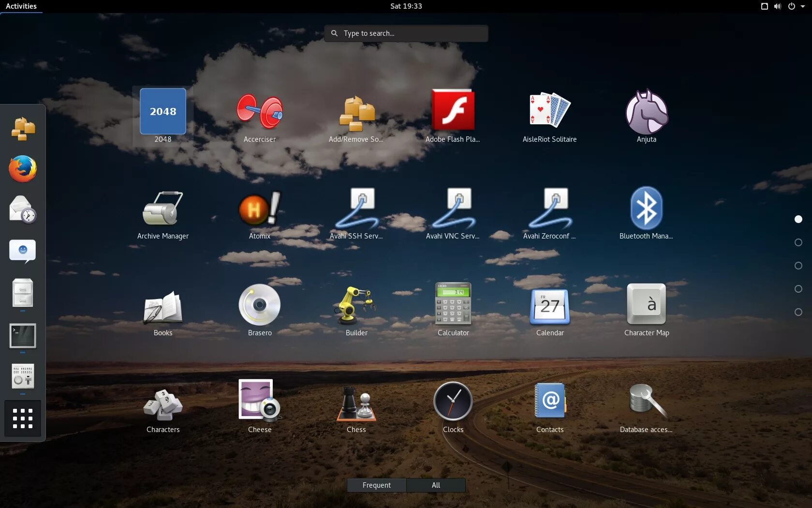
Task: Go to the third app page dot
Action: pyautogui.click(x=798, y=266)
